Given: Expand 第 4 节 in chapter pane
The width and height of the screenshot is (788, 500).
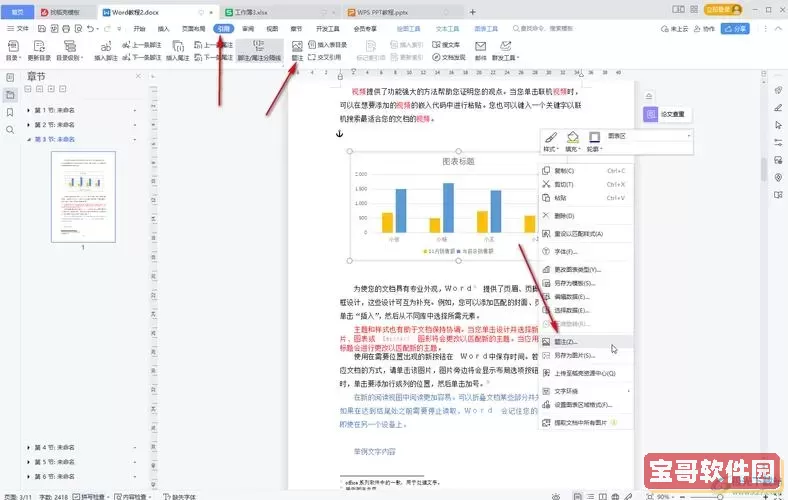Looking at the screenshot, I should pyautogui.click(x=28, y=447).
